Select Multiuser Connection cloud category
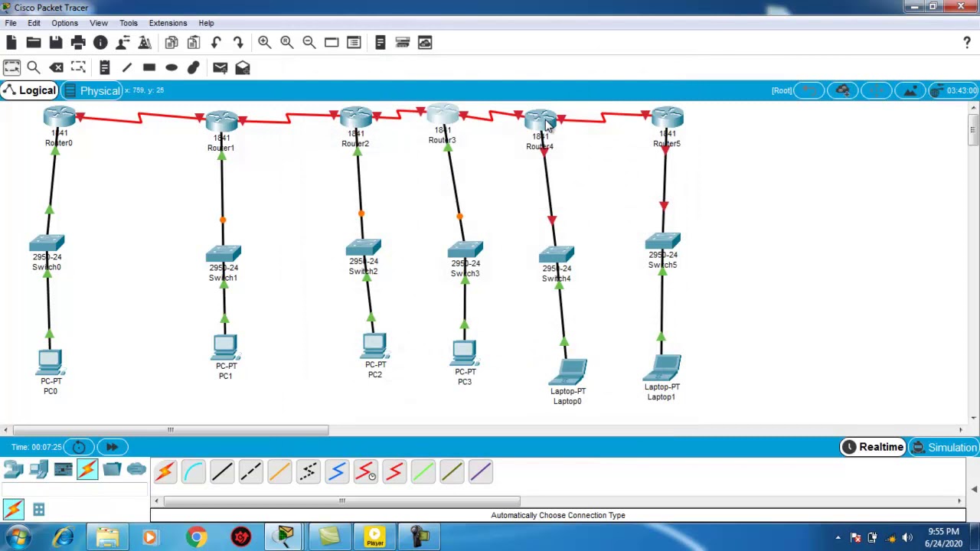The image size is (980, 551). click(x=136, y=470)
